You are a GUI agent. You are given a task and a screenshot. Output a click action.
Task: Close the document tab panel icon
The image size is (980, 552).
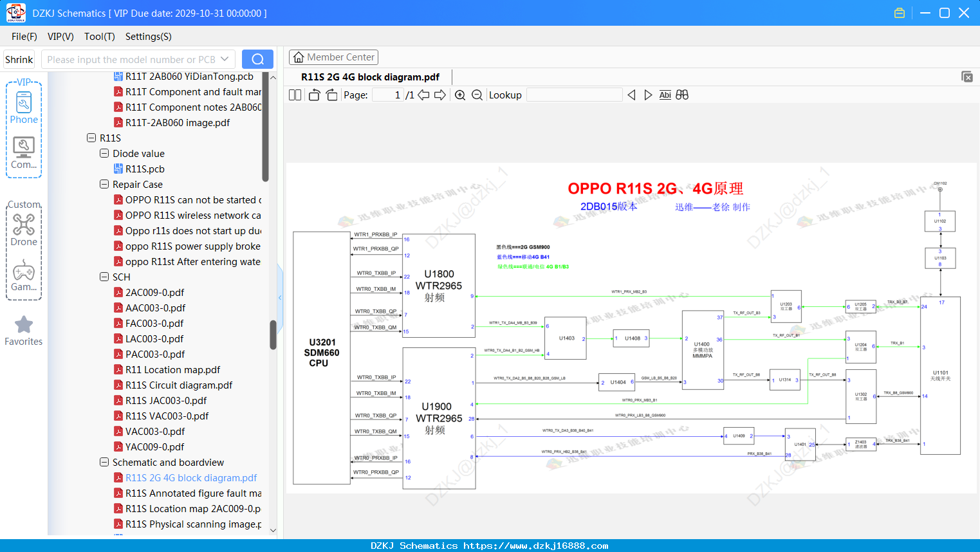[967, 77]
